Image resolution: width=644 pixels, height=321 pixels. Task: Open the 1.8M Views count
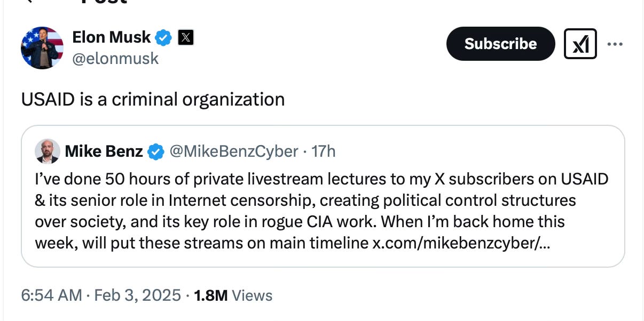click(233, 295)
